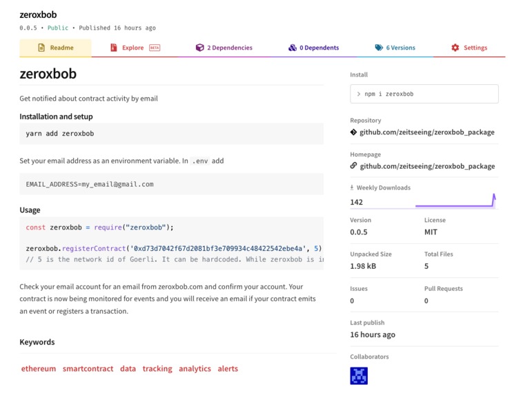The image size is (532, 395).
Task: Click the Pull Requests count 0
Action: coord(426,301)
